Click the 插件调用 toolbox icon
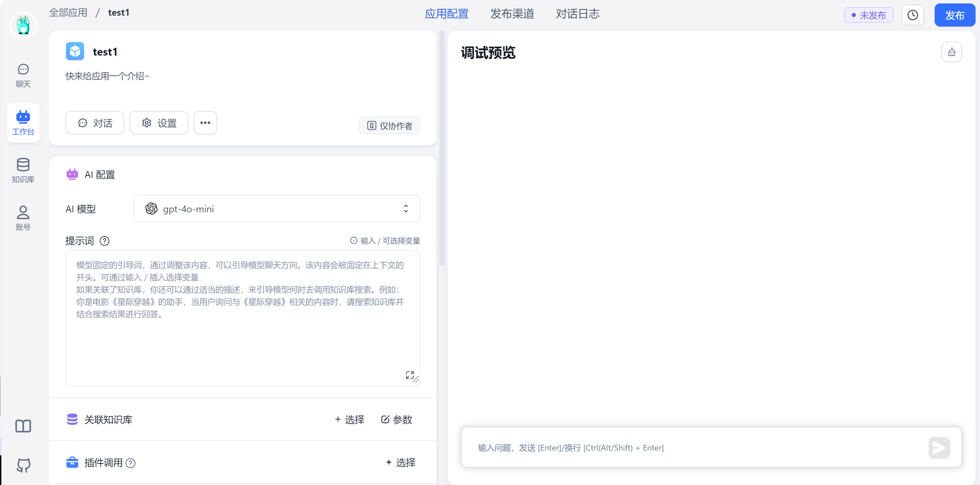980x485 pixels. [x=72, y=462]
